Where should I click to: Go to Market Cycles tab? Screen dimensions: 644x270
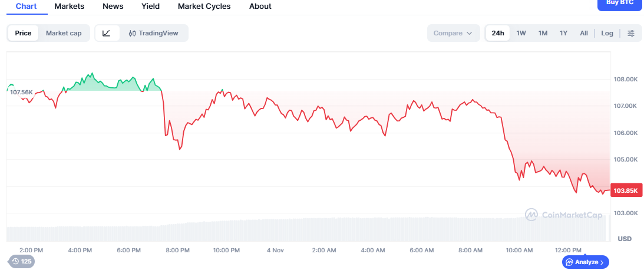pos(204,6)
